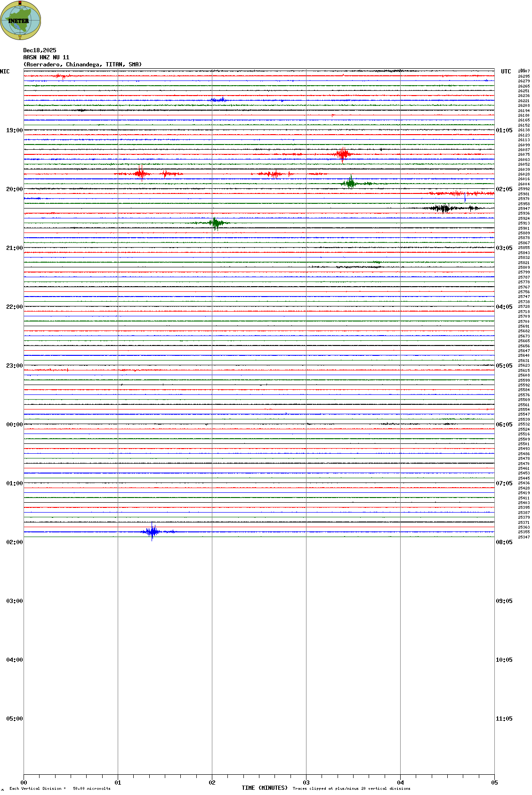Click the NIC local time axis header
The image size is (532, 795).
[x=5, y=72]
